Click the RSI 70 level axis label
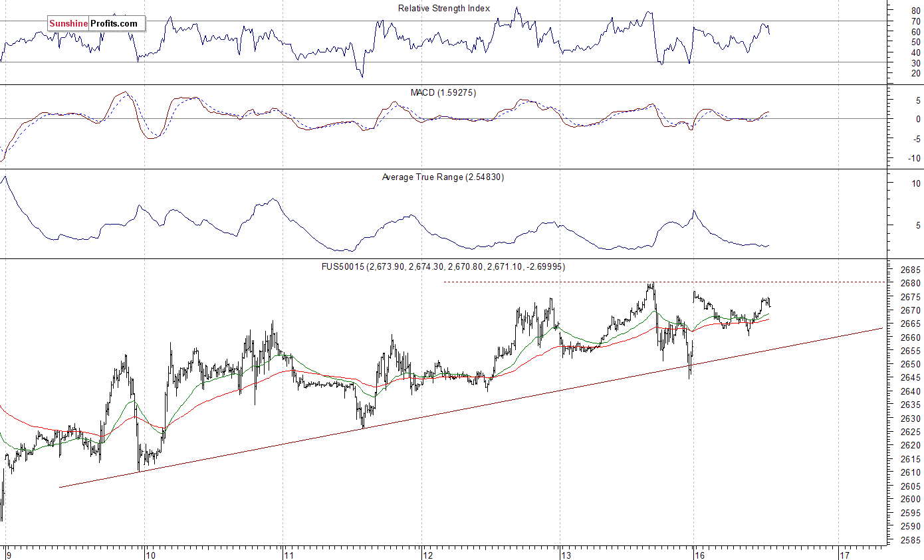Viewport: 924px width, 560px height. (916, 21)
